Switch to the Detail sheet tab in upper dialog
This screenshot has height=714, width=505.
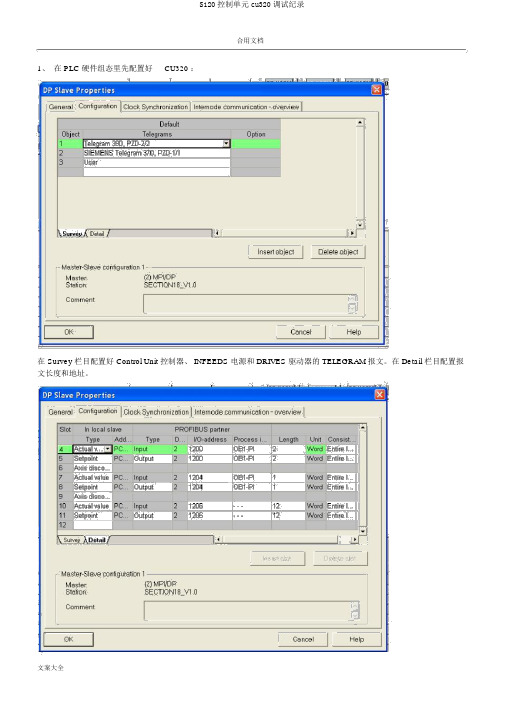pyautogui.click(x=97, y=234)
